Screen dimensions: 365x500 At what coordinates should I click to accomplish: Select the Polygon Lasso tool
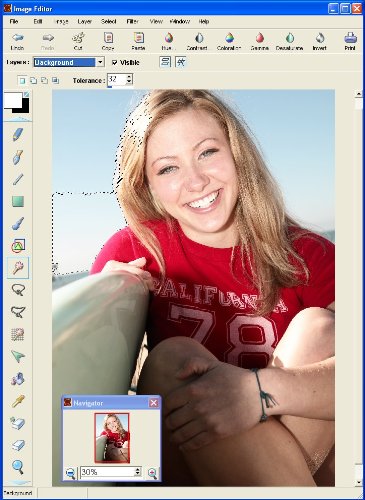(x=18, y=312)
